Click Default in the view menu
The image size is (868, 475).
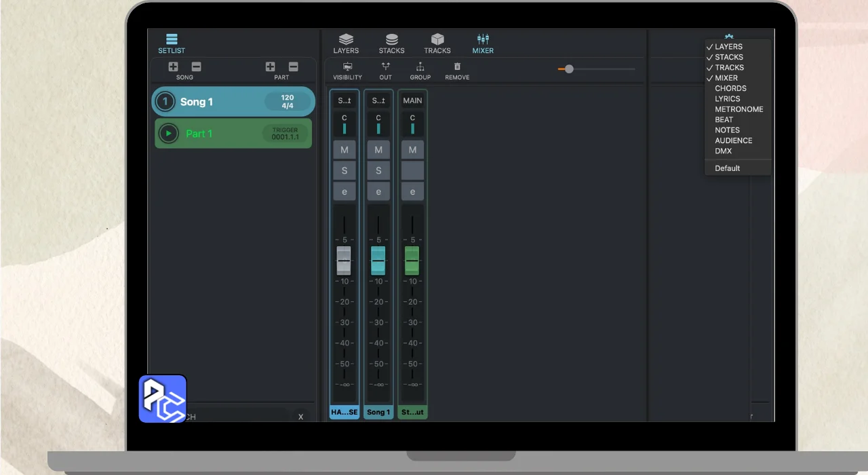click(x=727, y=168)
